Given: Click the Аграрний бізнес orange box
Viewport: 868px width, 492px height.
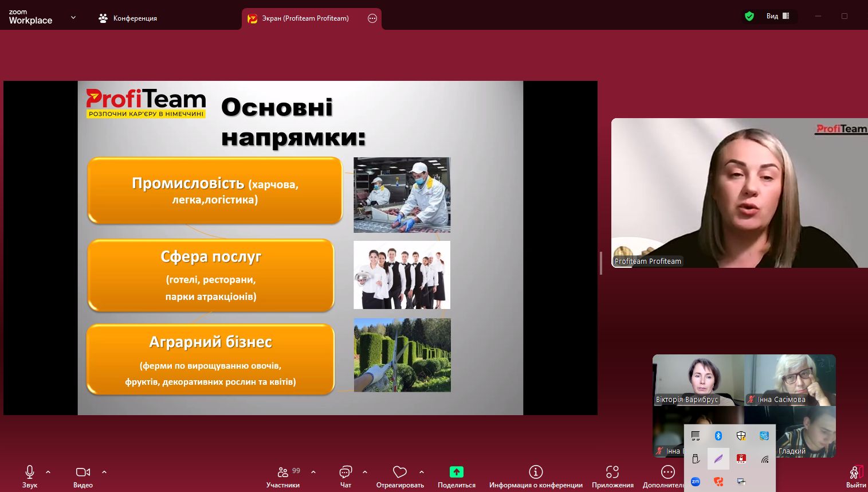Looking at the screenshot, I should pyautogui.click(x=210, y=360).
